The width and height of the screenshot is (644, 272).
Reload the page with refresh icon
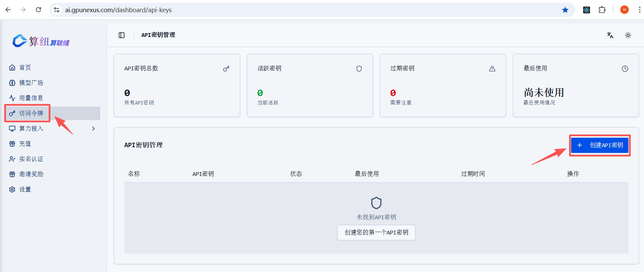coord(39,10)
